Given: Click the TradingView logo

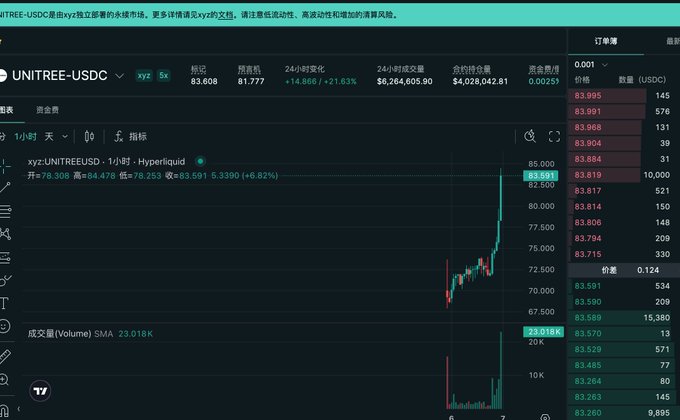Looking at the screenshot, I should tap(40, 391).
